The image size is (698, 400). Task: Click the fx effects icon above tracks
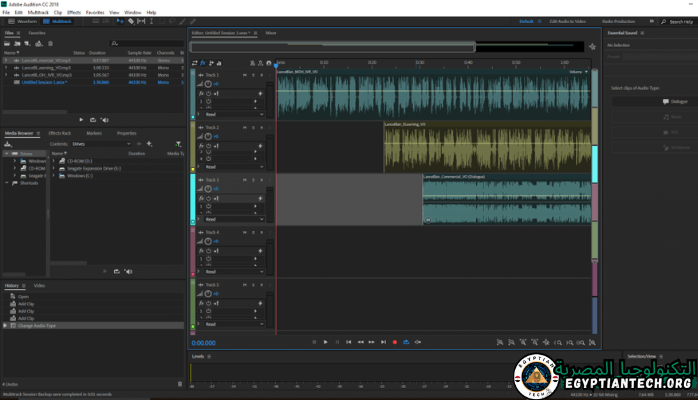203,63
